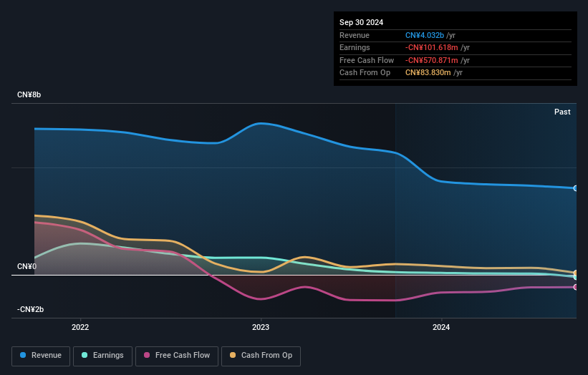Click the -CN¥101.618m earnings value
588x375 pixels.
pyautogui.click(x=431, y=47)
